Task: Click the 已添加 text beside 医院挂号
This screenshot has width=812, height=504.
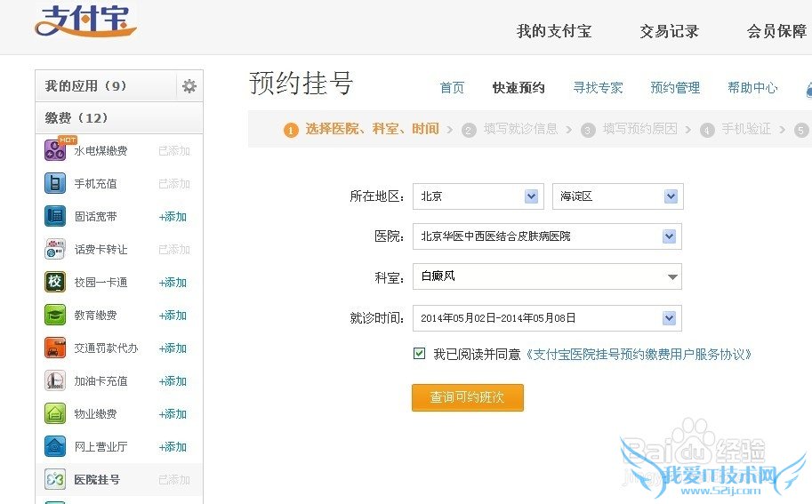Action: pyautogui.click(x=174, y=480)
